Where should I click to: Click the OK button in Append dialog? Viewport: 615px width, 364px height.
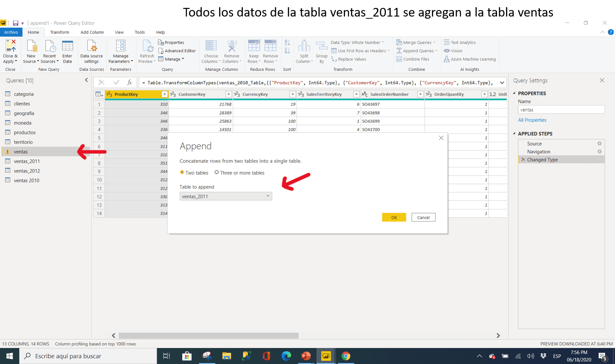[x=394, y=217]
